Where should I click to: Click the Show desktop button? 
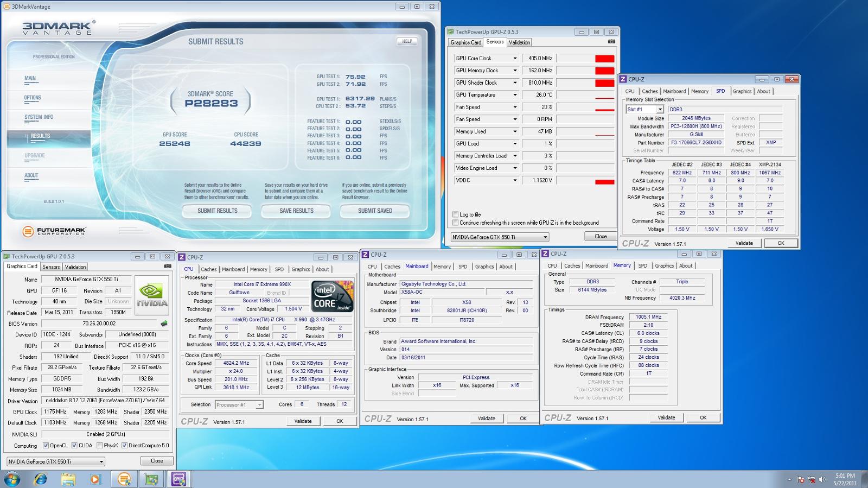[864, 479]
